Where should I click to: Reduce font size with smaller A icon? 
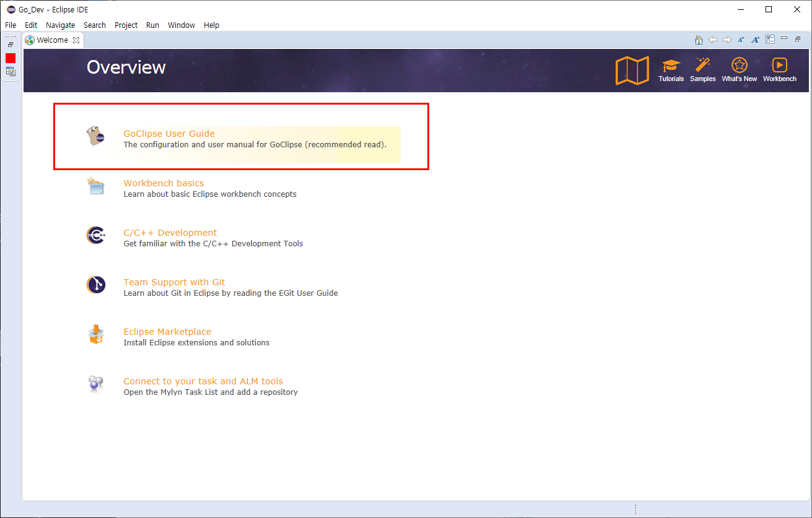tap(741, 40)
